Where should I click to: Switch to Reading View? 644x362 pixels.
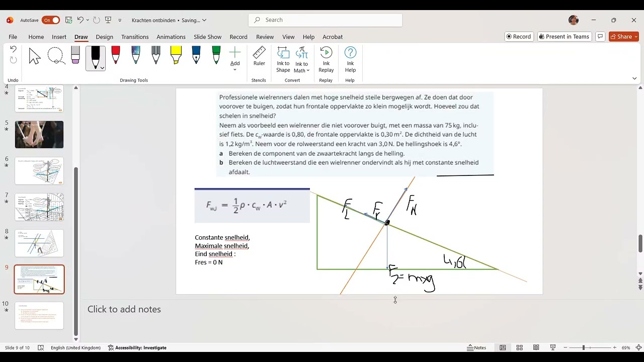tap(536, 347)
